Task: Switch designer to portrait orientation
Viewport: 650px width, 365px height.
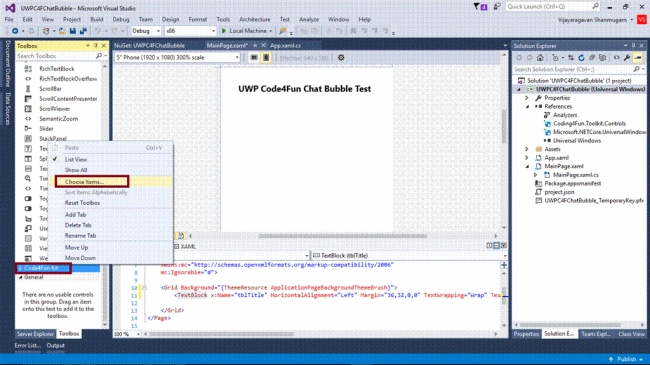Action: coord(266,58)
